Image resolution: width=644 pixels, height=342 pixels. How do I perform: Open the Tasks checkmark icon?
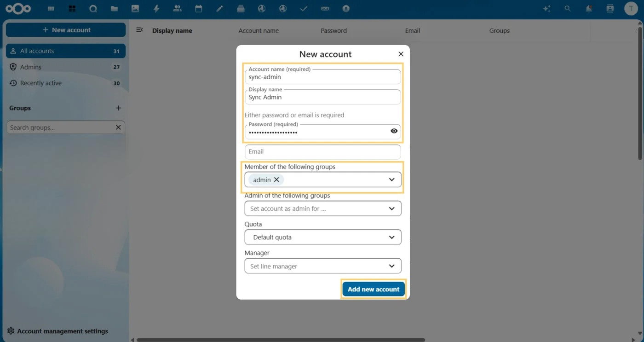tap(304, 9)
